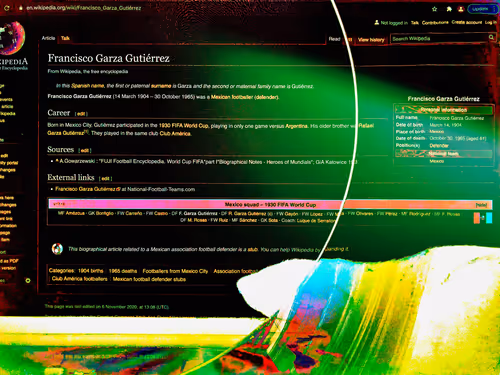Bookmark this page with the star icon
The image size is (500, 375).
[x=434, y=9]
